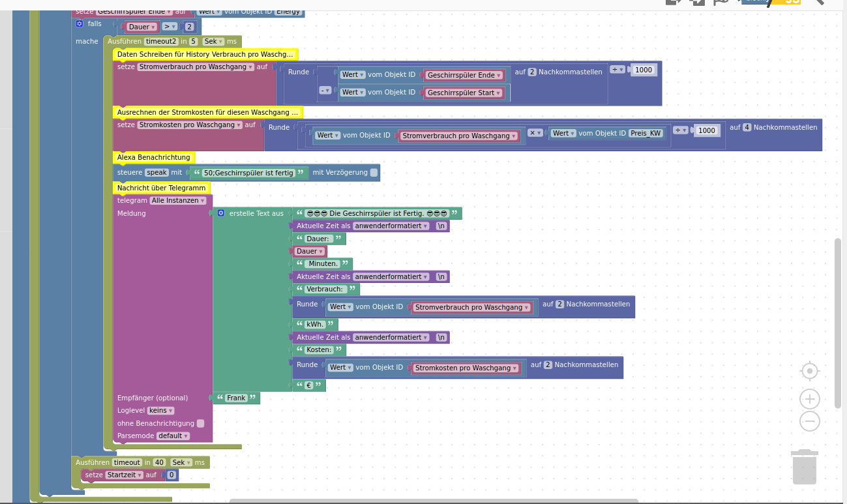Viewport: 847px width, 504px height.
Task: Open Stromverbrauch pro Waschgang dropdown in setze block
Action: tap(196, 67)
